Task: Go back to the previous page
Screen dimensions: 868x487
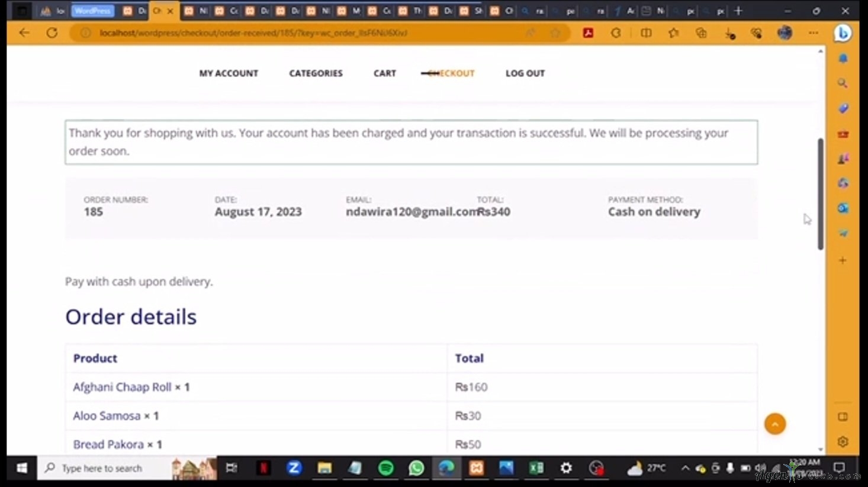Action: pyautogui.click(x=24, y=33)
